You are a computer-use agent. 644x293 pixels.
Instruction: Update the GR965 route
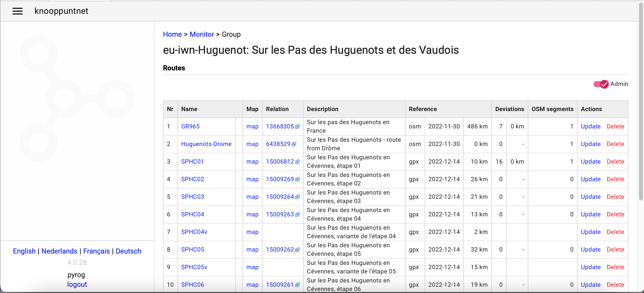click(591, 126)
